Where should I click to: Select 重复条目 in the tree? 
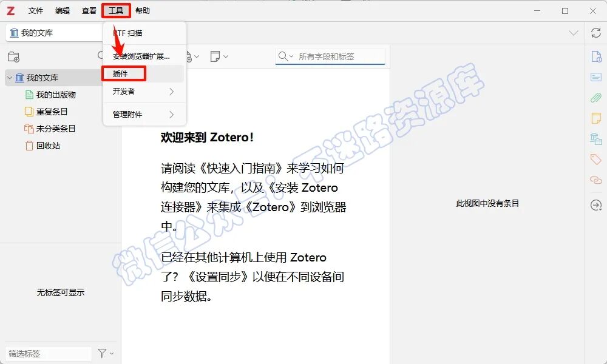coord(52,112)
